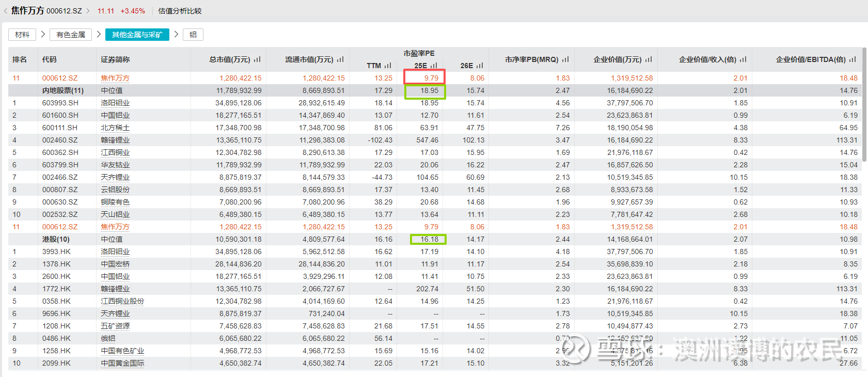
Task: Click stock code 1378.HK
Action: pos(57,264)
